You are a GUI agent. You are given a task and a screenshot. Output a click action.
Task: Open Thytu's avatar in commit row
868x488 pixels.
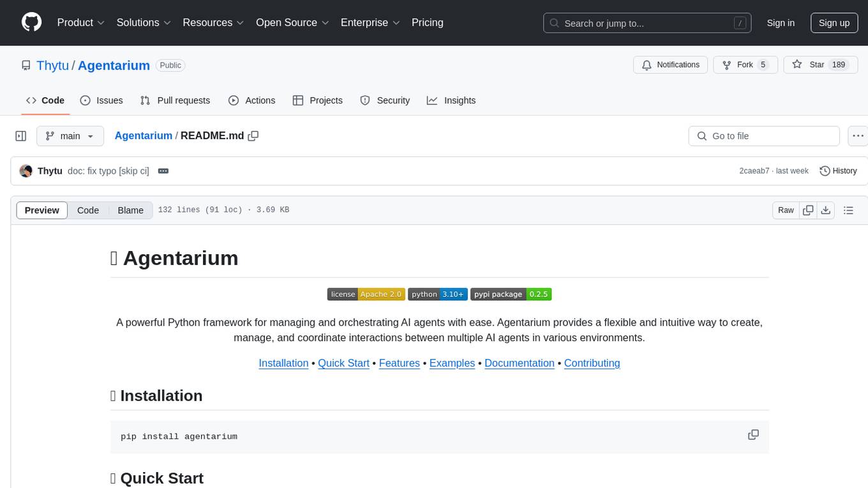click(x=26, y=171)
